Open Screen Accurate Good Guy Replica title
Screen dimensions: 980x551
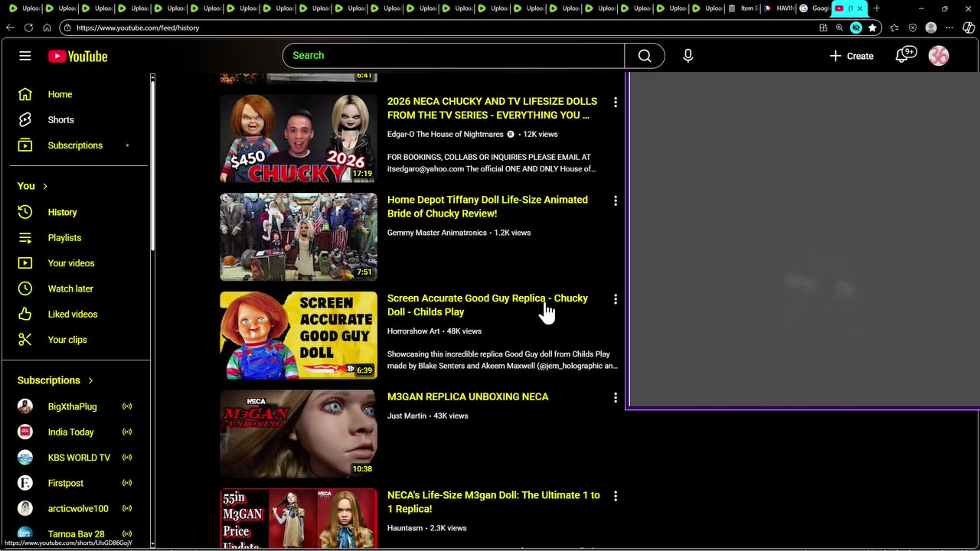pos(488,305)
